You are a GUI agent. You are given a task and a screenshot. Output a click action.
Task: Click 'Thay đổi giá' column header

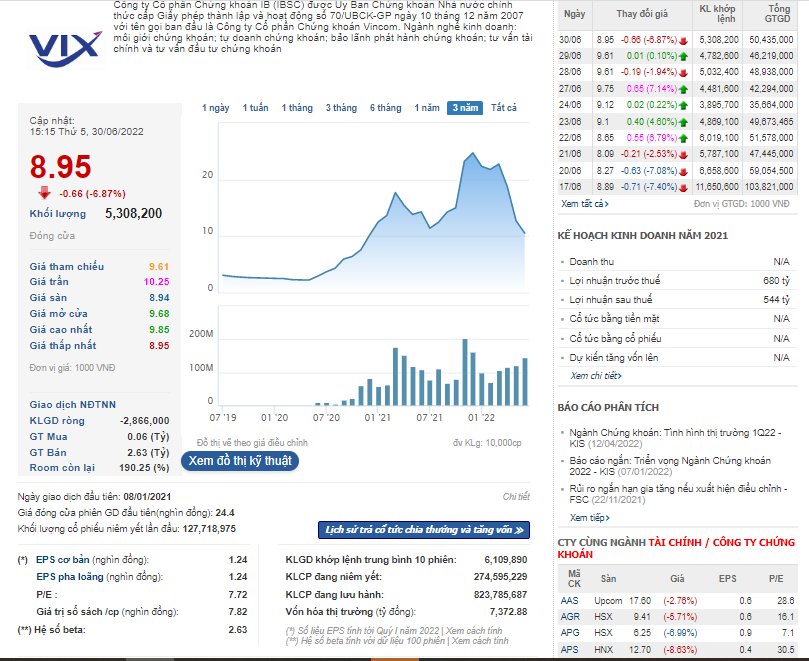click(x=642, y=14)
